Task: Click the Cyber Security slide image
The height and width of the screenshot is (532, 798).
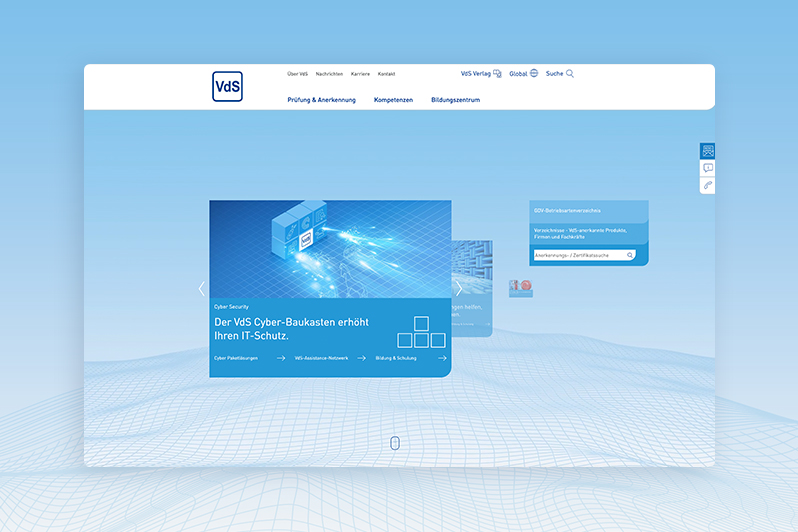Action: pyautogui.click(x=330, y=249)
